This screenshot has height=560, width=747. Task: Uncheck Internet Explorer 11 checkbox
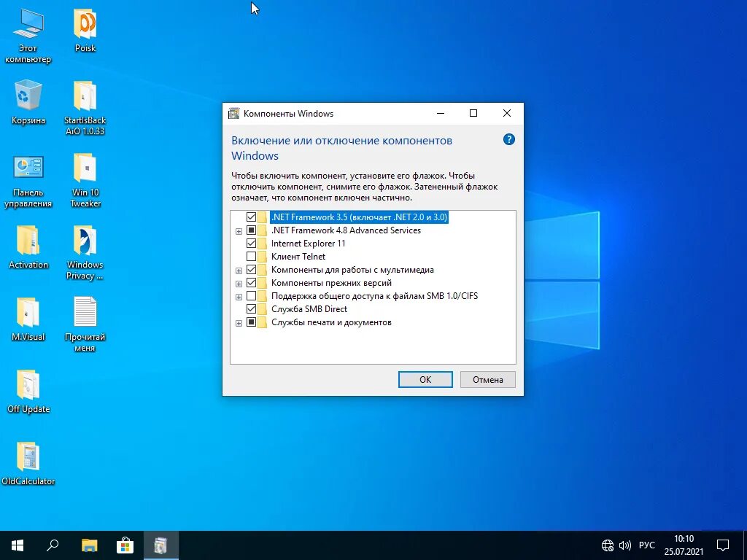[x=251, y=244]
